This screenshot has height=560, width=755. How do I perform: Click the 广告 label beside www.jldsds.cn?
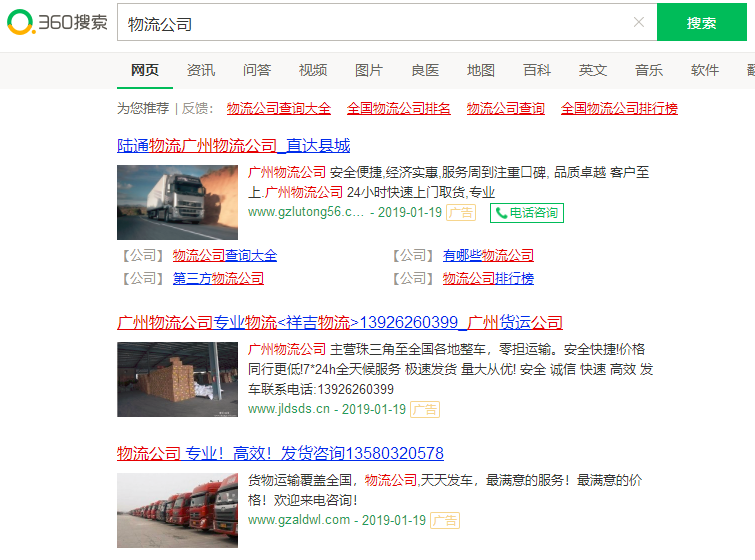[425, 409]
